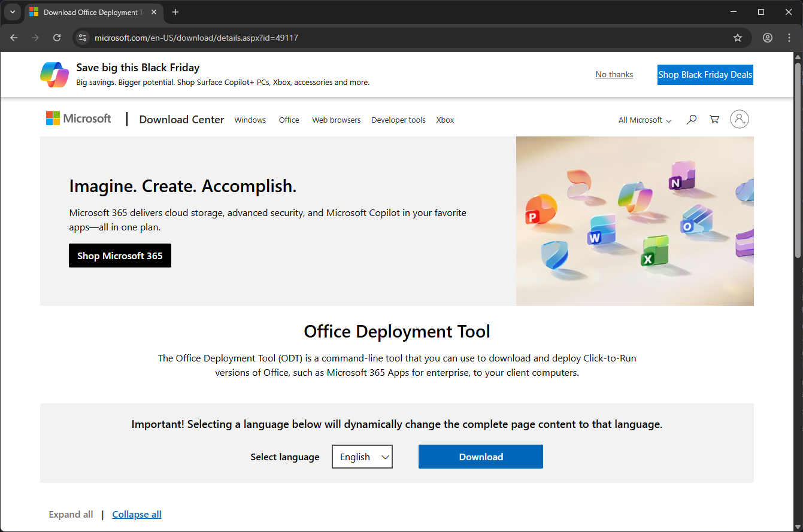This screenshot has height=532, width=803.
Task: Click the Microsoft logo
Action: tap(78, 118)
